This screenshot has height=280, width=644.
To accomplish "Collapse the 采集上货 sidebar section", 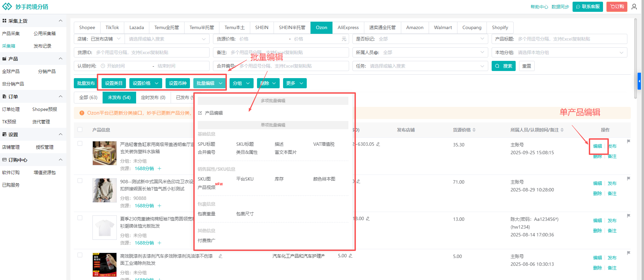I will [61, 21].
